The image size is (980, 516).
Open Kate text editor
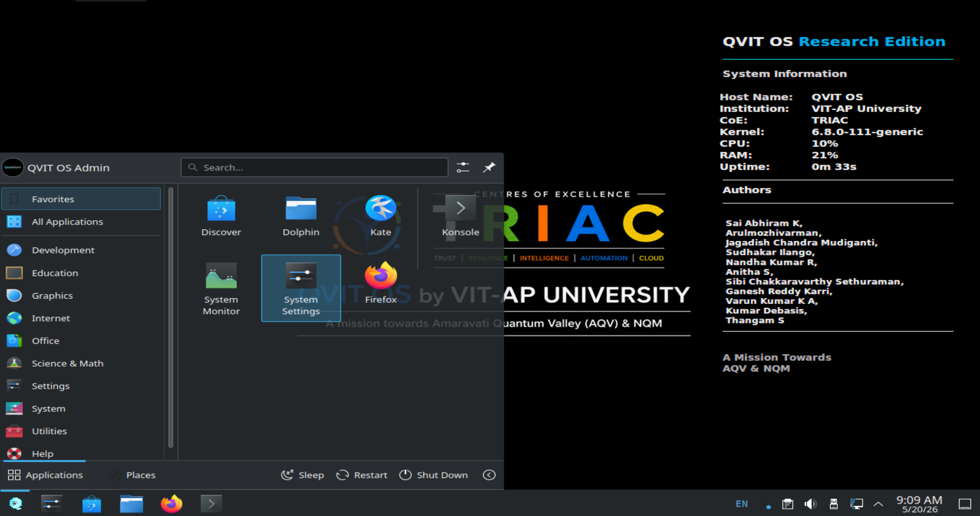[380, 216]
